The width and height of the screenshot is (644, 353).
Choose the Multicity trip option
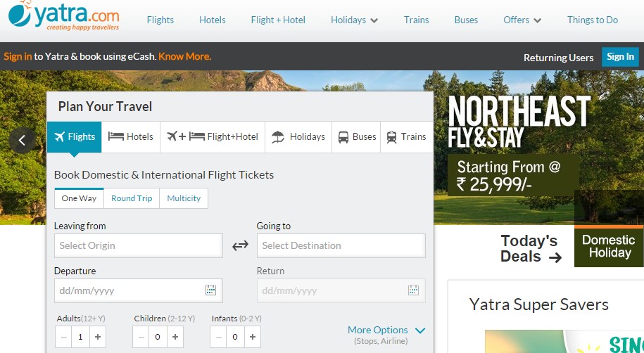coord(184,198)
